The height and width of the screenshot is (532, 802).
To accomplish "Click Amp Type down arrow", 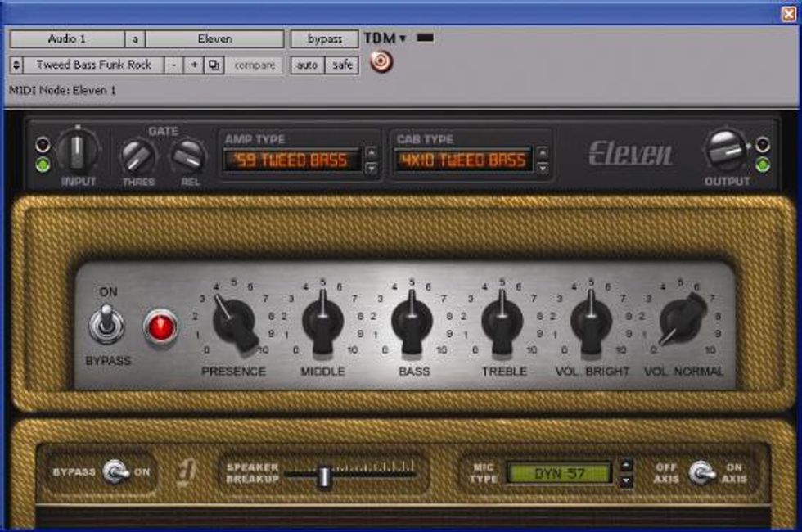I will click(372, 168).
